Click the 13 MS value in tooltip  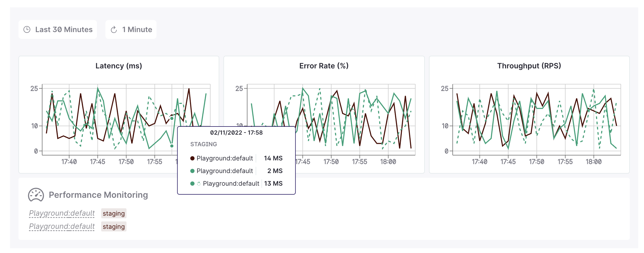pyautogui.click(x=273, y=184)
